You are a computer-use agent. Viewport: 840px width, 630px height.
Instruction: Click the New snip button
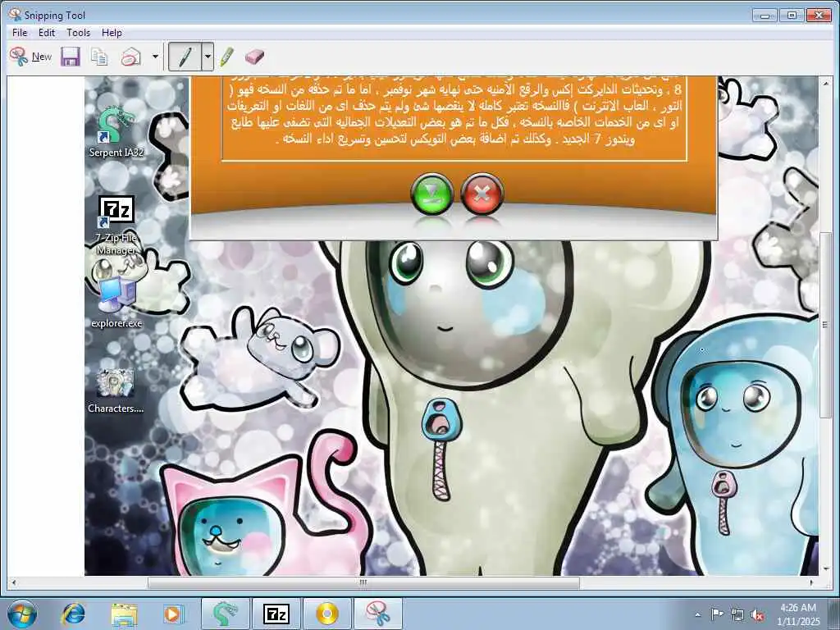[30, 57]
